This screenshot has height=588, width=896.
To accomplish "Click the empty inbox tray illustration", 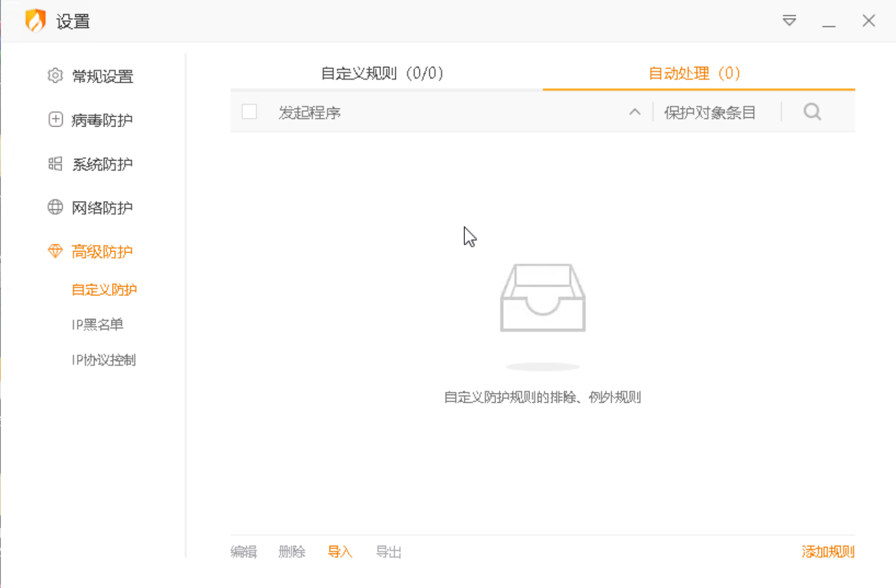I will (542, 298).
